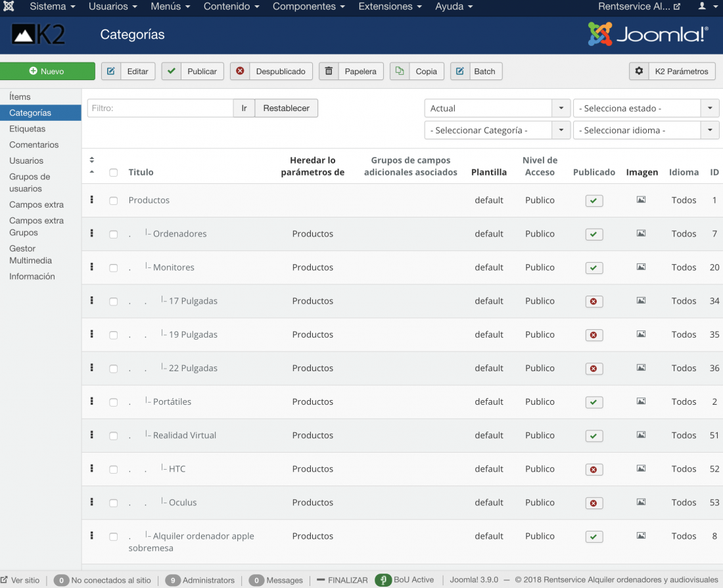This screenshot has height=588, width=723.
Task: Publish 17 Pulgadas via its status toggle
Action: click(594, 302)
